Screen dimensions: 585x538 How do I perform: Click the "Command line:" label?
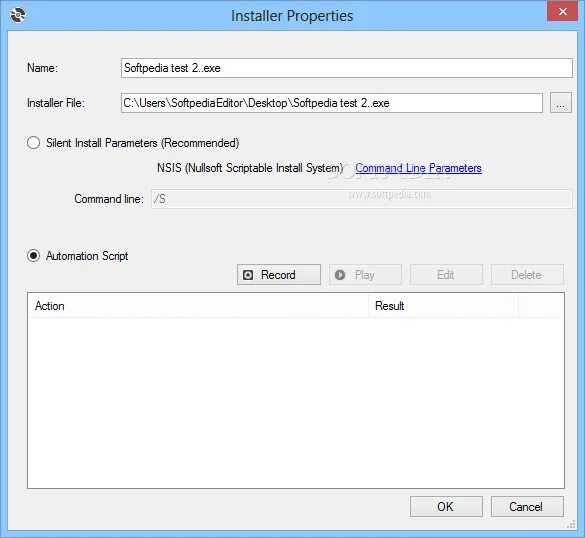[x=109, y=199]
